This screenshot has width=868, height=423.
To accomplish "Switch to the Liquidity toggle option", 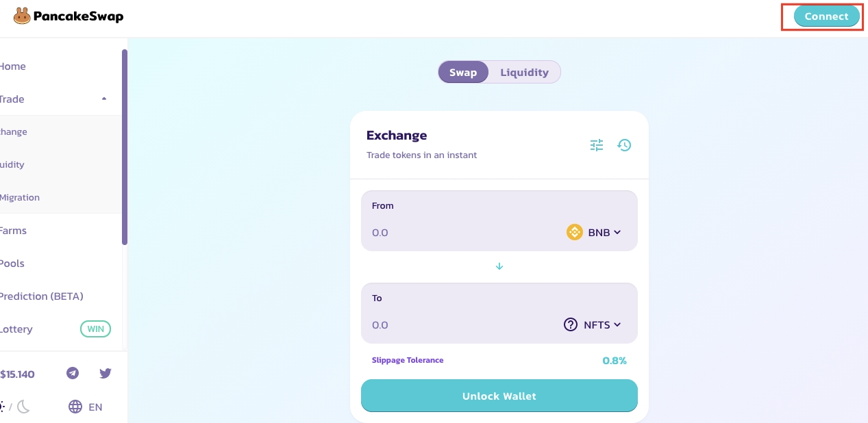I will [x=524, y=73].
